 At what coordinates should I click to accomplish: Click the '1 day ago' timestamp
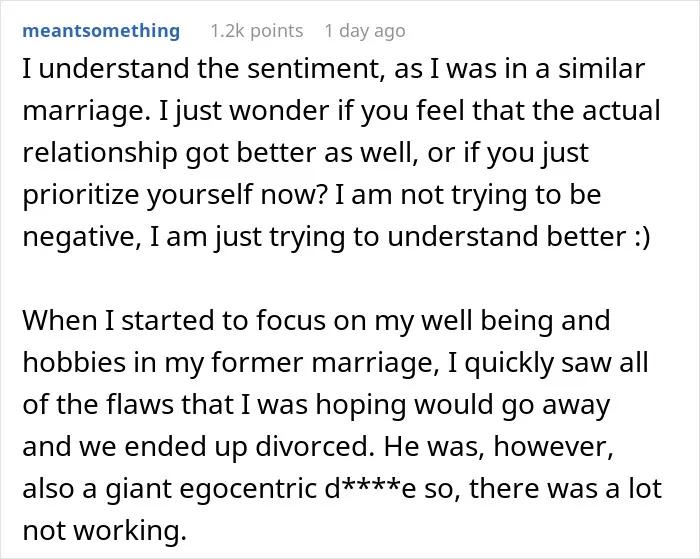click(x=365, y=31)
